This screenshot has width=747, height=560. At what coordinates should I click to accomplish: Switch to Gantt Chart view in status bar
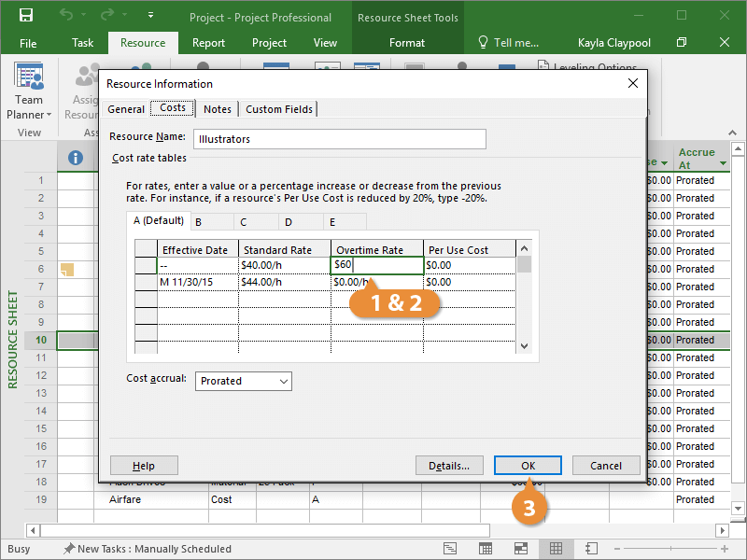pyautogui.click(x=450, y=549)
